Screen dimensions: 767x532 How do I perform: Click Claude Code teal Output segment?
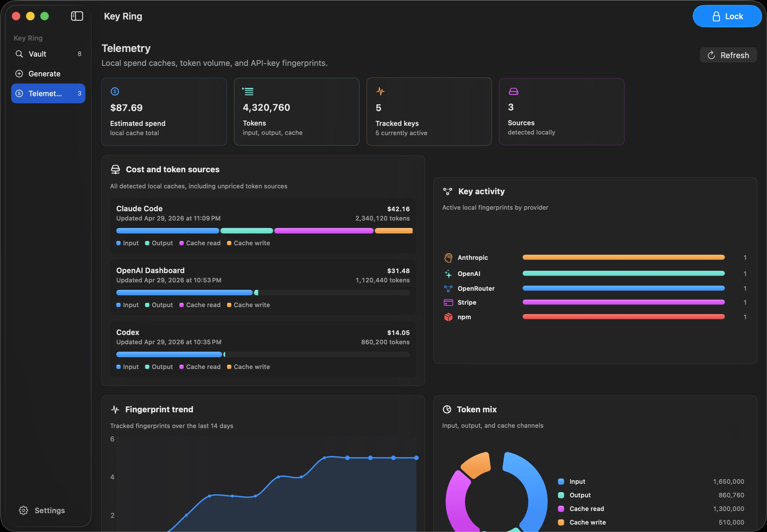coord(247,231)
